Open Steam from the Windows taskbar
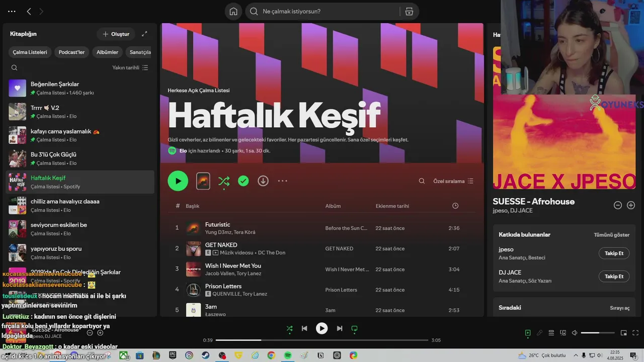Viewport: 644px width, 362px height. (206, 355)
